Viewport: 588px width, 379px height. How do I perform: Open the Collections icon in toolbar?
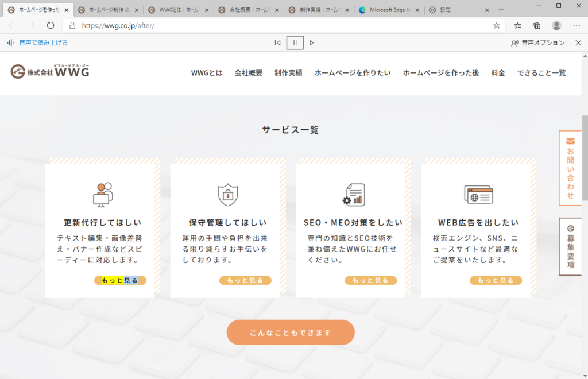[537, 25]
